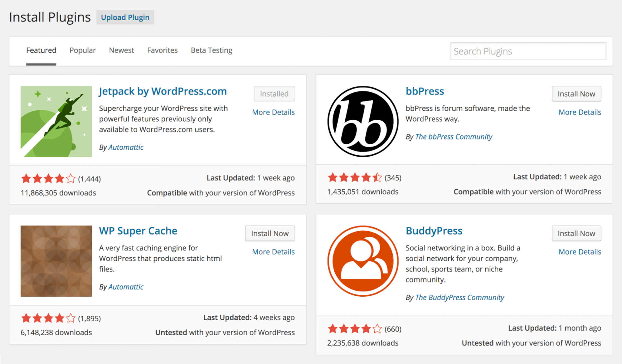This screenshot has height=364, width=622.
Task: Open More Details for WP Super Cache
Action: [x=273, y=252]
